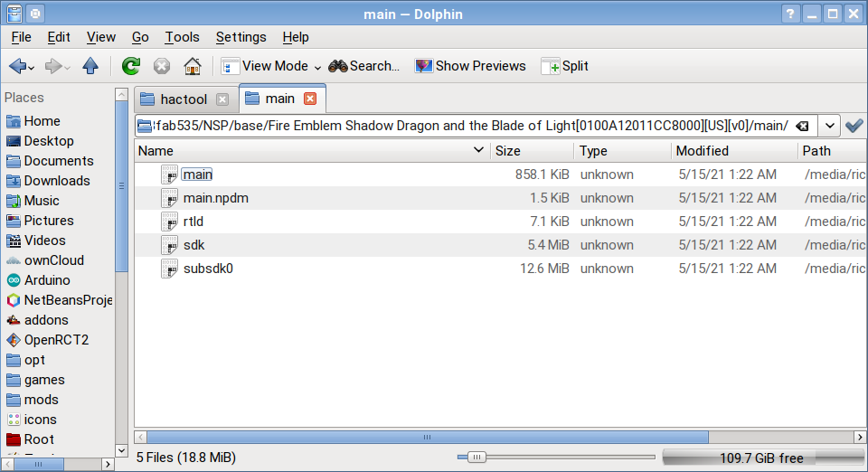Open Help menu

[296, 37]
